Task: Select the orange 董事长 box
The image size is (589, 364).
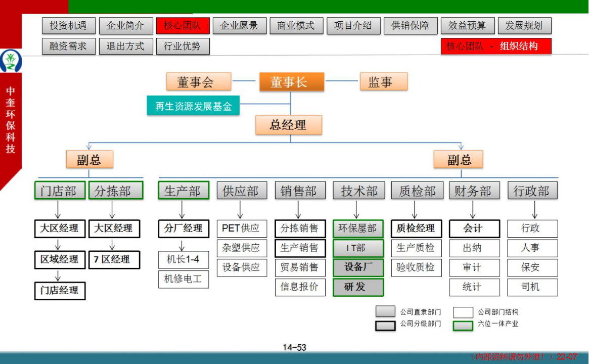Action: (x=292, y=81)
